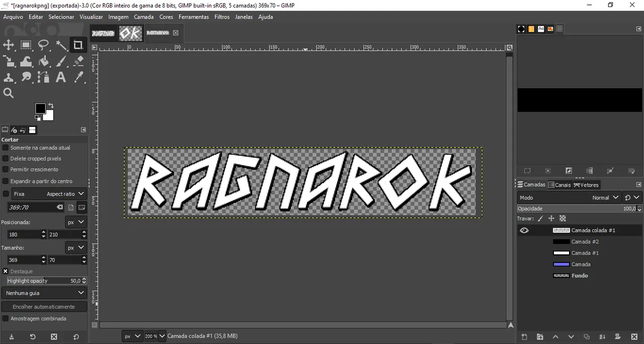The height and width of the screenshot is (344, 644).
Task: Select the Paintbrush tool
Action: (x=61, y=61)
